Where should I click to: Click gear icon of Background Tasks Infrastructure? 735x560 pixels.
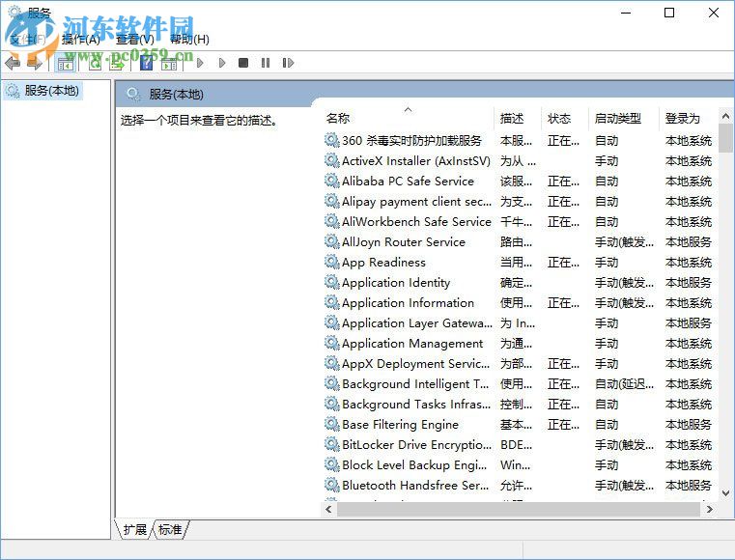pyautogui.click(x=332, y=404)
